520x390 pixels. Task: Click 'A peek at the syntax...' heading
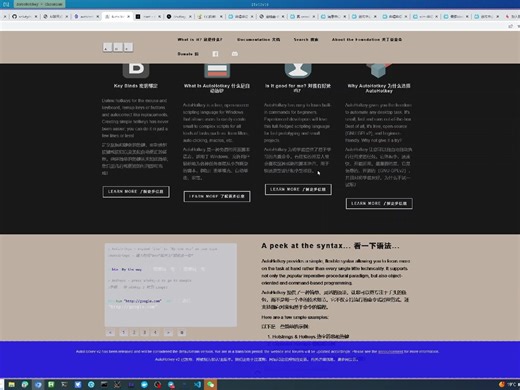[x=330, y=246]
